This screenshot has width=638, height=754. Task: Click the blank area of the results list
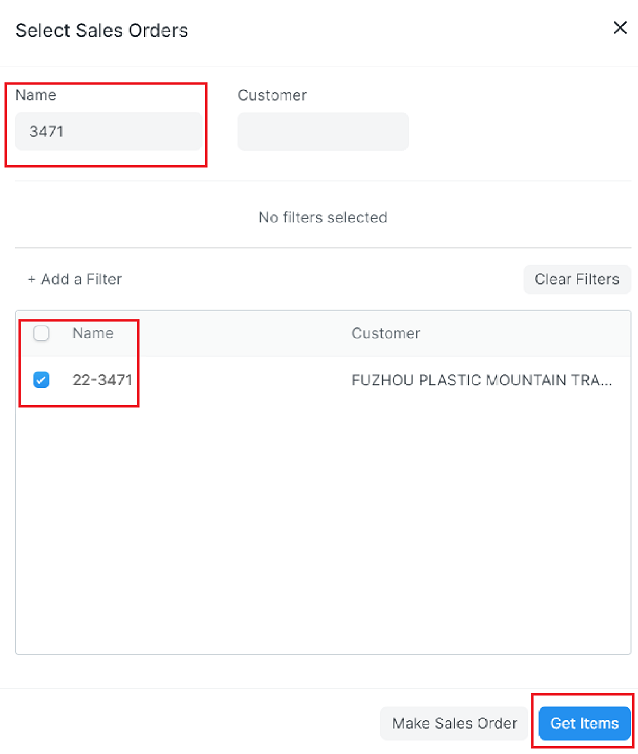point(322,530)
